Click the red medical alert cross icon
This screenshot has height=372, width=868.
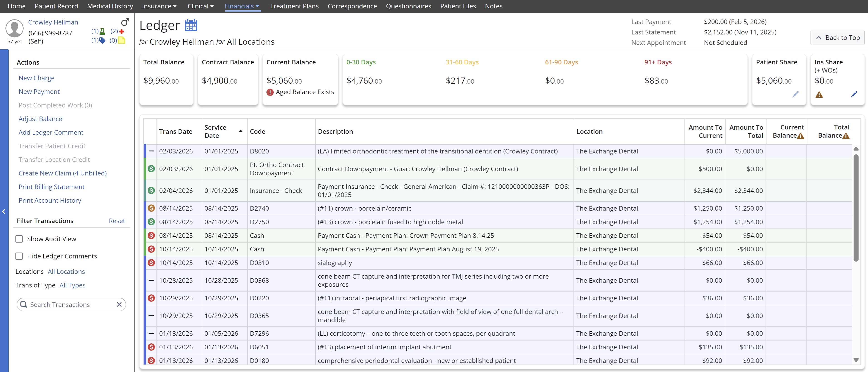122,31
